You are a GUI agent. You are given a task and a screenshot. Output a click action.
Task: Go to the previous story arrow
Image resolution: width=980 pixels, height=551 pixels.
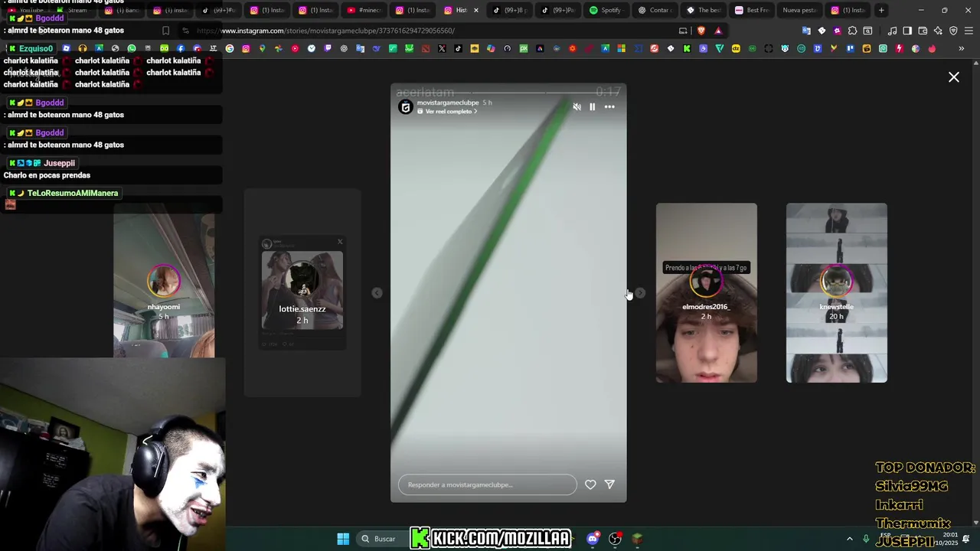(x=377, y=293)
